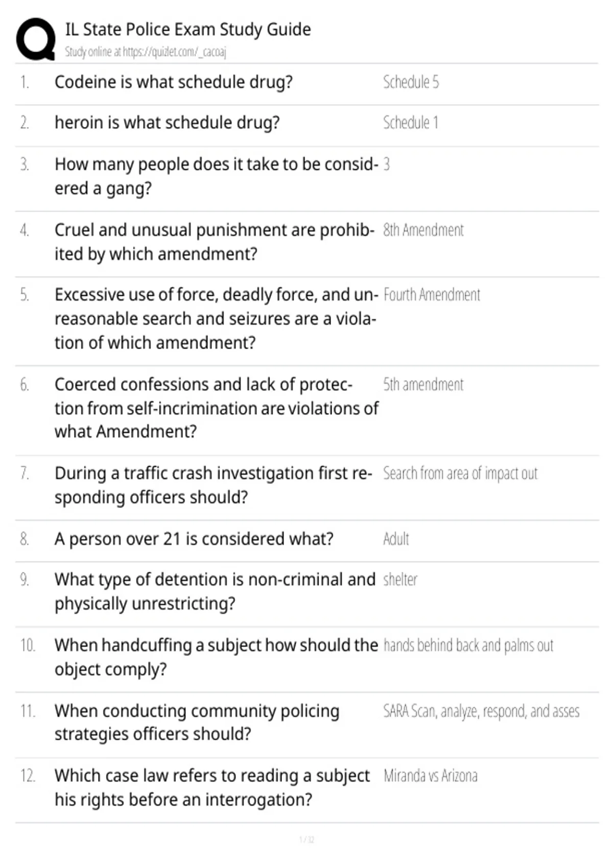
Task: Click the Miranda vs Arizona answer
Action: pyautogui.click(x=430, y=776)
